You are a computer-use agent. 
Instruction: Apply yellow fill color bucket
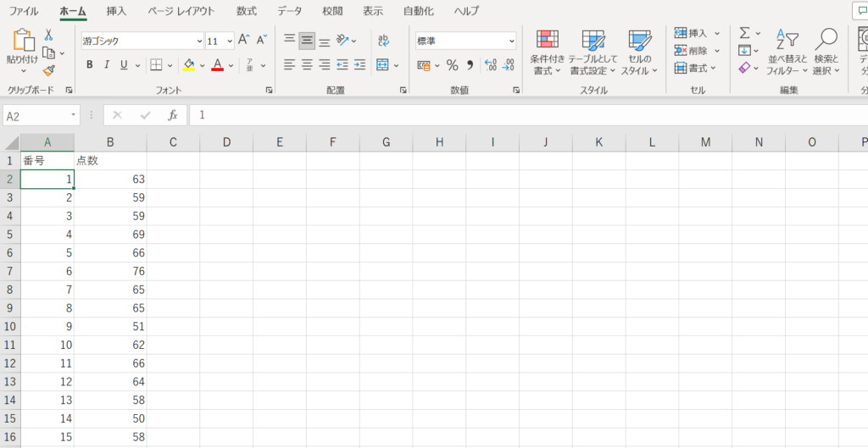(x=189, y=65)
